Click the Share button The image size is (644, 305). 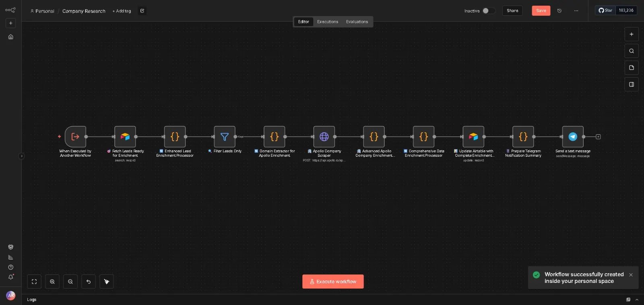[512, 11]
